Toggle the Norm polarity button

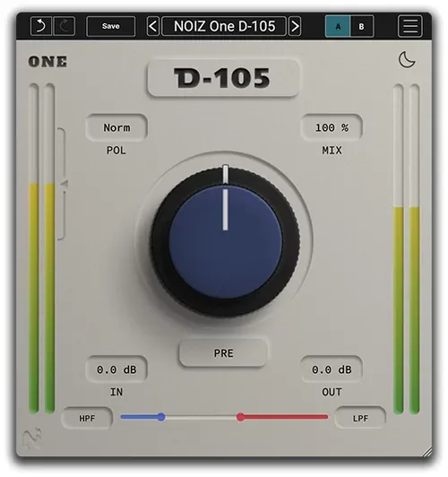(116, 127)
